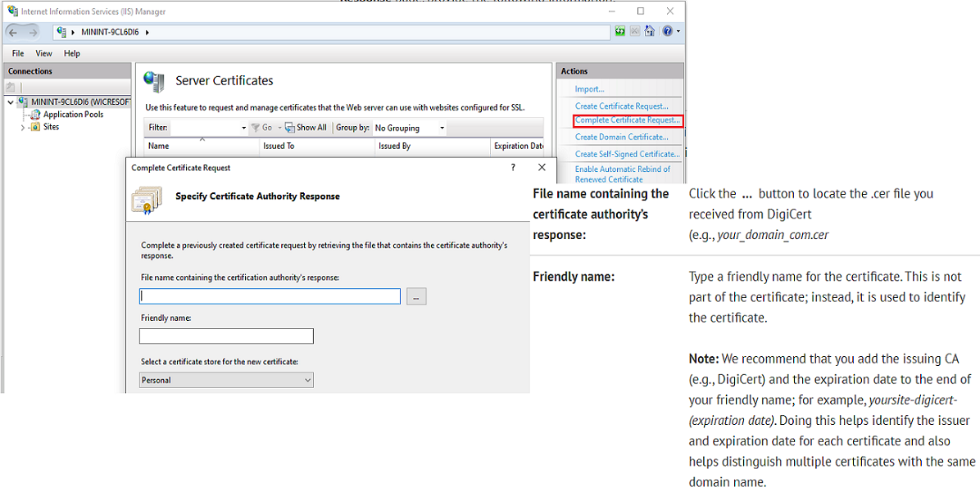Click Create Certificate Request... action
980x492 pixels.
621,106
